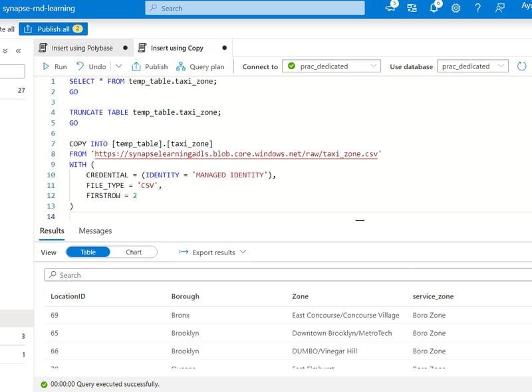
Task: Place cursor on FIRSTROW = 2 line
Action: click(112, 195)
